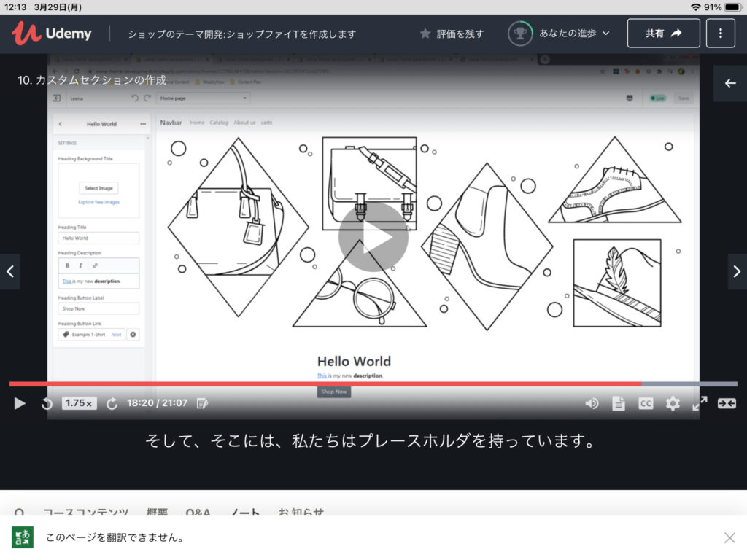This screenshot has width=747, height=560.
Task: Add a note with the note icon
Action: point(202,403)
